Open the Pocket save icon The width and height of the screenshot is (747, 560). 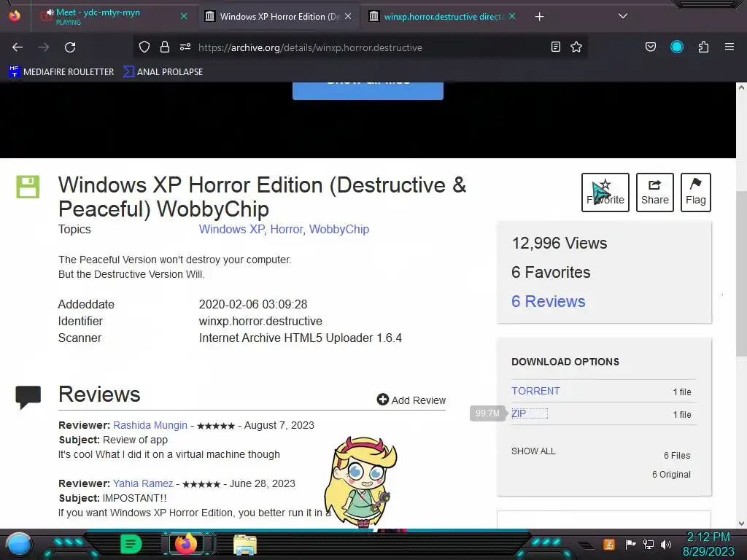click(x=650, y=47)
